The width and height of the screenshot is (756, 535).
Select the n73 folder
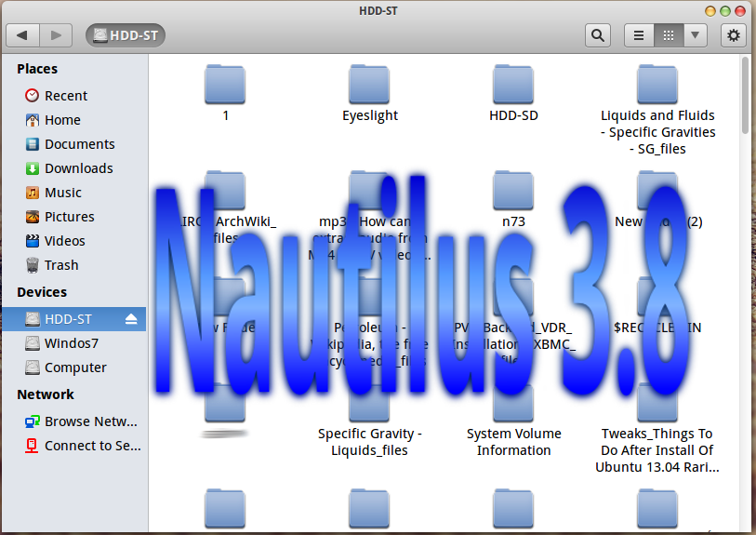pyautogui.click(x=513, y=199)
